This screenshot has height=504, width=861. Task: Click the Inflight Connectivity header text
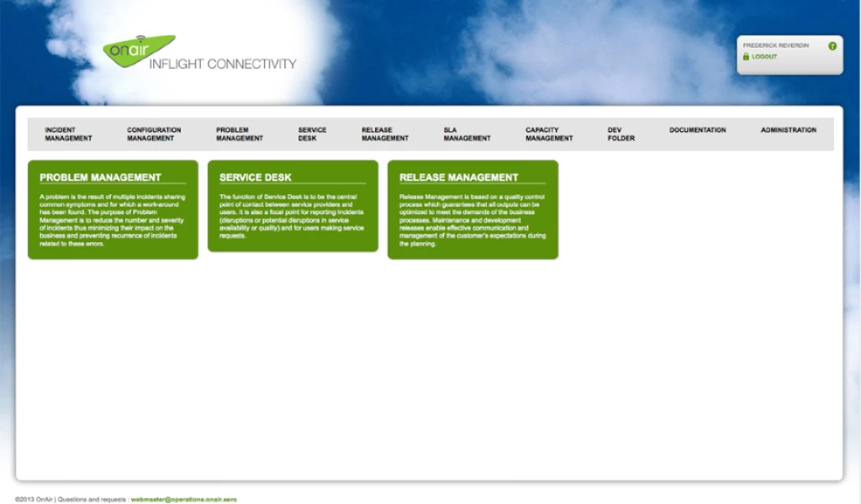(222, 64)
